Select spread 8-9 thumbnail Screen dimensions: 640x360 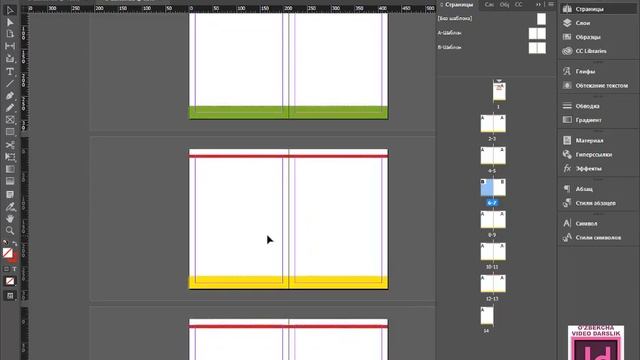click(493, 220)
